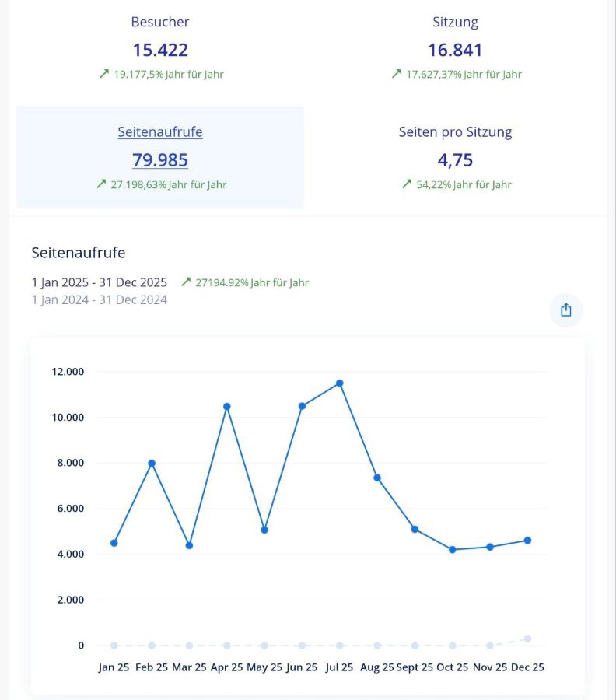
Task: Click the faded previous-year data point above Dec 25
Action: click(528, 639)
